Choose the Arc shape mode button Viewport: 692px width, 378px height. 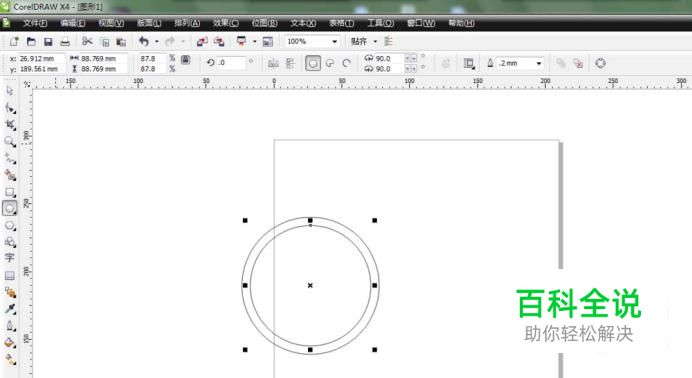point(347,64)
